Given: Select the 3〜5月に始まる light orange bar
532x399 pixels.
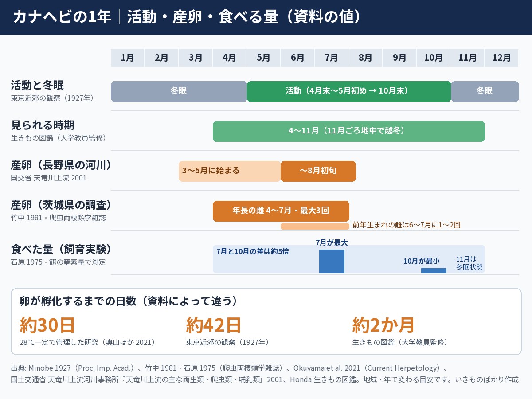Looking at the screenshot, I should (x=230, y=171).
